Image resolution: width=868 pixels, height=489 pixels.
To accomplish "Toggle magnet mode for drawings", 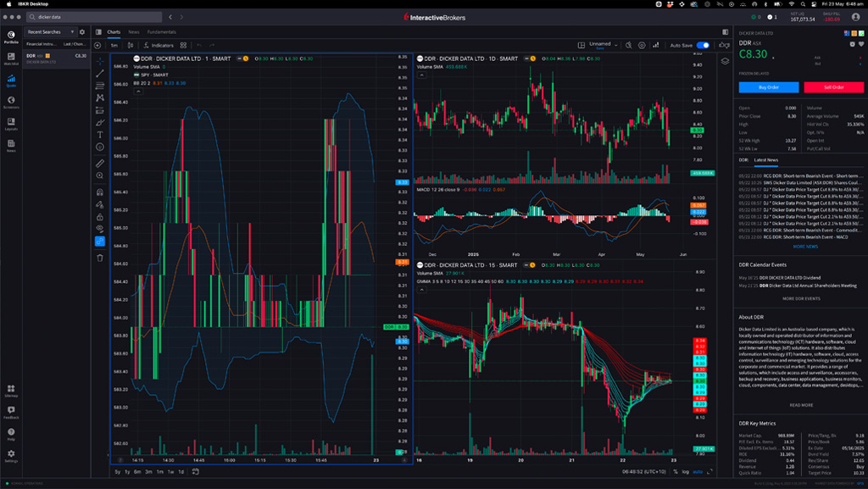I will click(100, 192).
